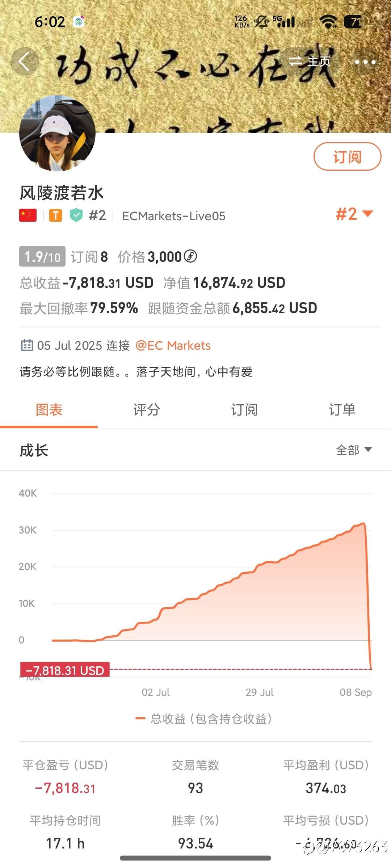Tap the -7,818.31 USD chart value marker
The width and height of the screenshot is (391, 868).
click(x=65, y=670)
